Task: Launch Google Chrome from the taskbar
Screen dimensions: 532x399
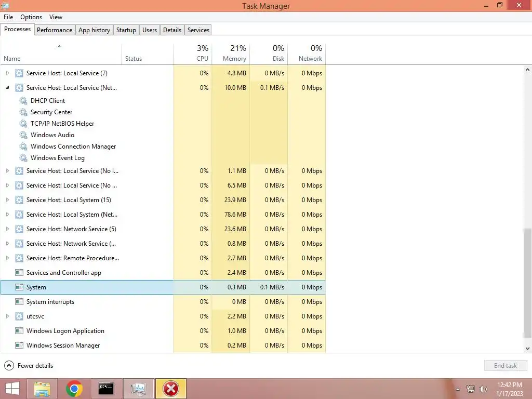Action: [74, 389]
